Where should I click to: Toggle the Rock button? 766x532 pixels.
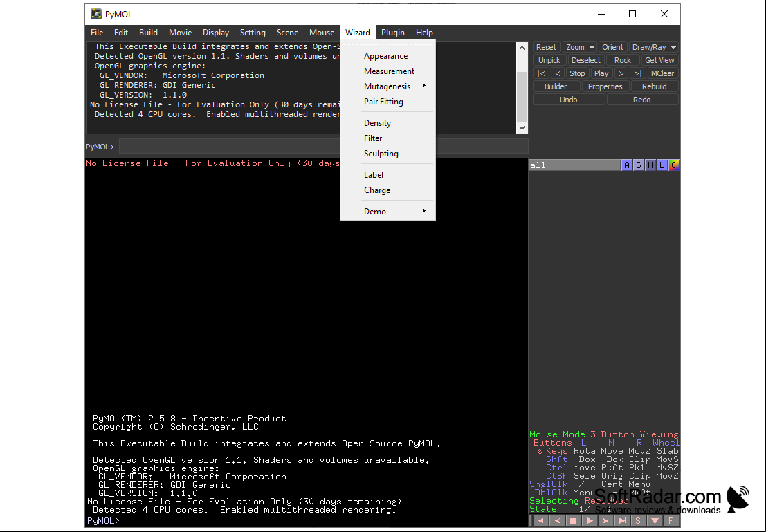click(x=622, y=60)
